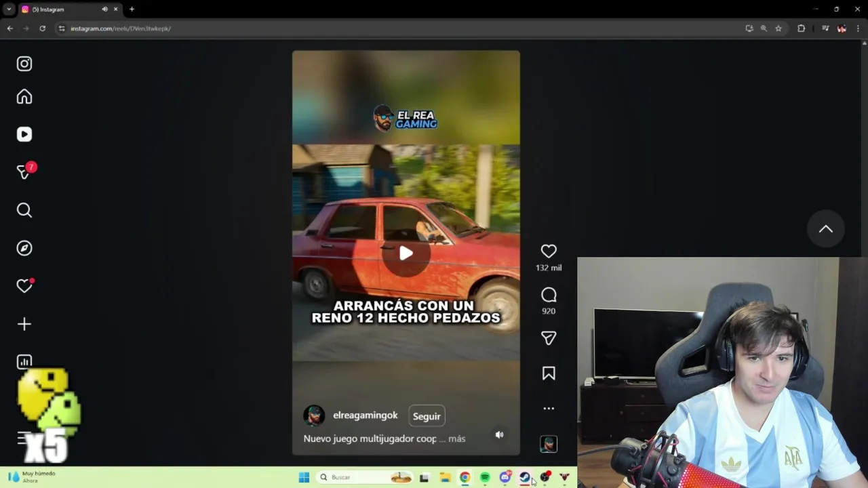Create a new post with plus icon

tap(24, 324)
